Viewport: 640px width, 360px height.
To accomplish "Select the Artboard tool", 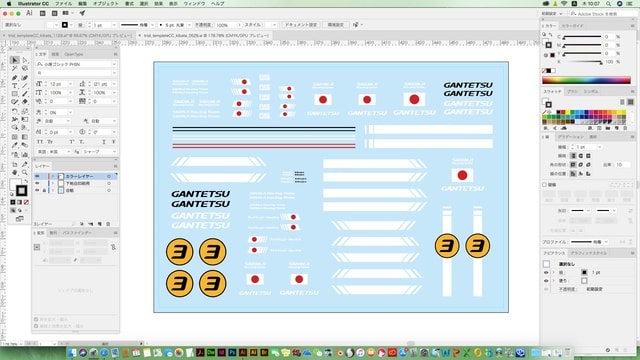I will [15, 164].
